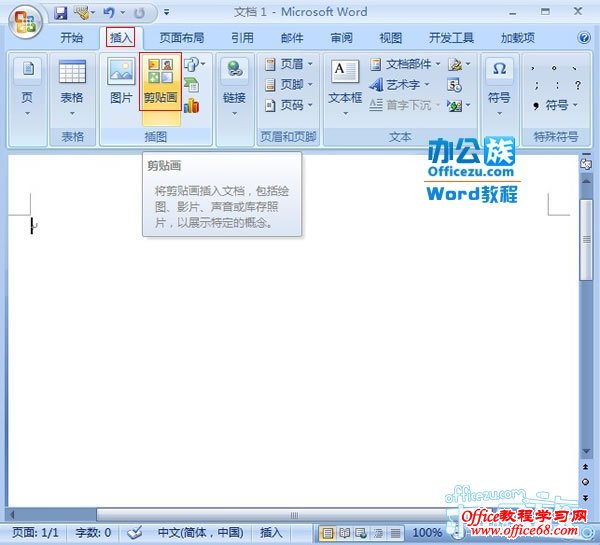The width and height of the screenshot is (600, 545).
Task: Select the 插入 tab
Action: (x=121, y=38)
